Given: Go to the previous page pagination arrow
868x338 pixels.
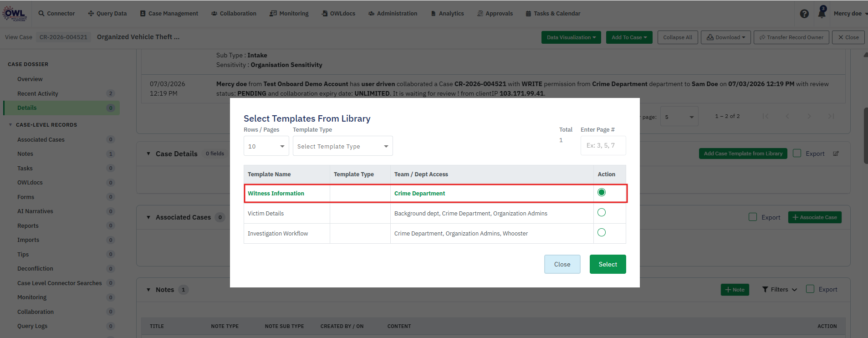Looking at the screenshot, I should pos(787,116).
